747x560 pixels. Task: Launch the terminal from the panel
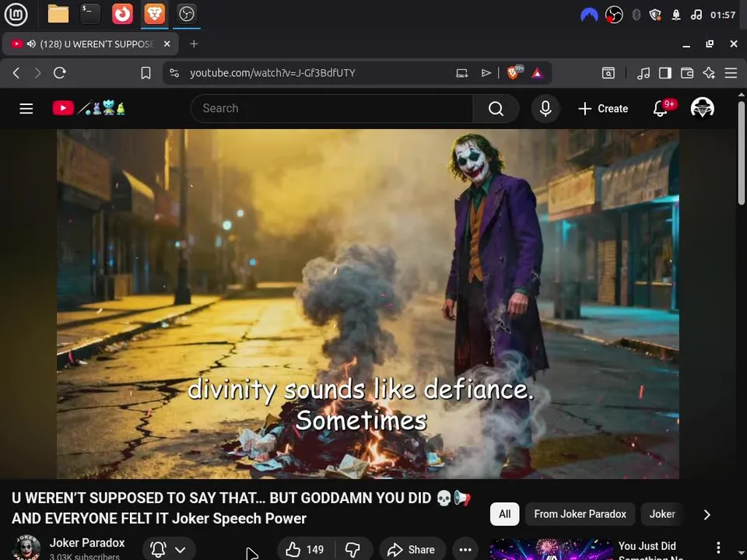(x=90, y=14)
